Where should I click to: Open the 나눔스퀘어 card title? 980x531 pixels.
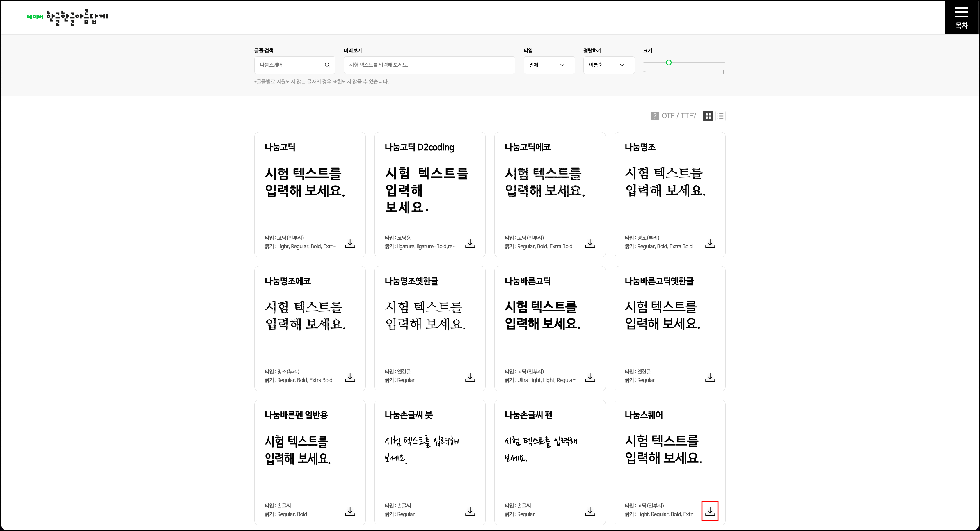pyautogui.click(x=644, y=415)
